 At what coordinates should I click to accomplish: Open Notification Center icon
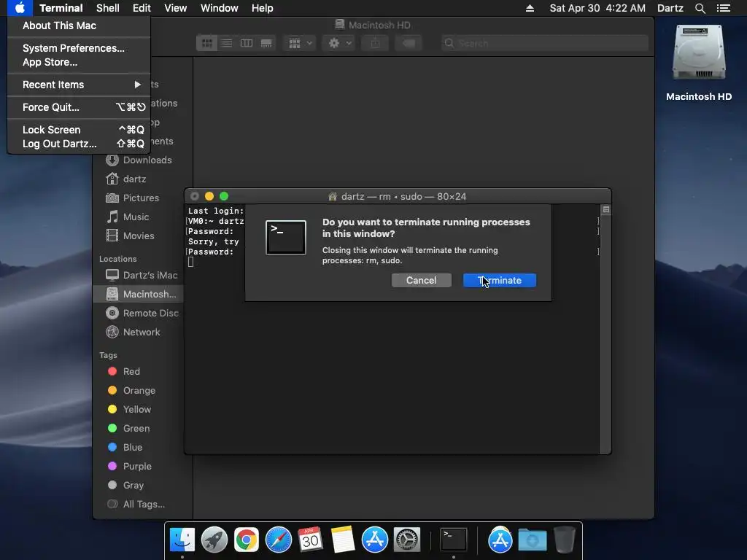point(724,8)
